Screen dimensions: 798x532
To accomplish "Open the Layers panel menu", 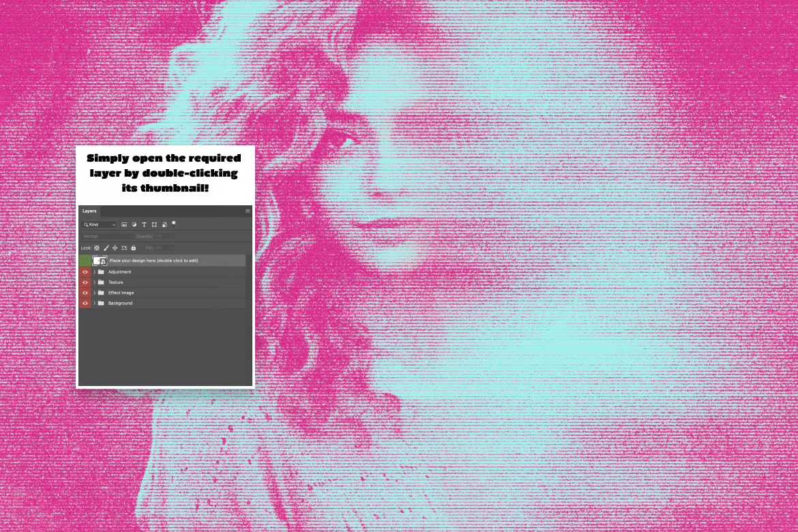I will click(248, 211).
